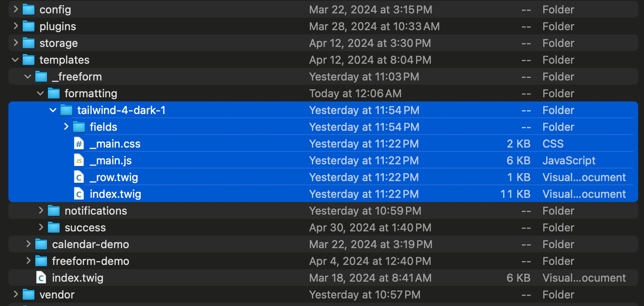Collapse the _freeform folder
The width and height of the screenshot is (644, 306).
click(28, 77)
